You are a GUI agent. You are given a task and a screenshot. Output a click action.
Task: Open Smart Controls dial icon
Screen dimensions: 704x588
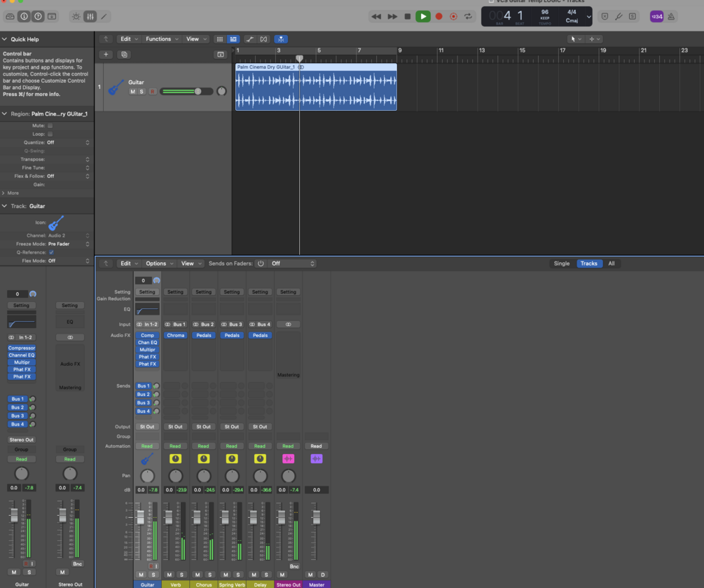click(76, 17)
